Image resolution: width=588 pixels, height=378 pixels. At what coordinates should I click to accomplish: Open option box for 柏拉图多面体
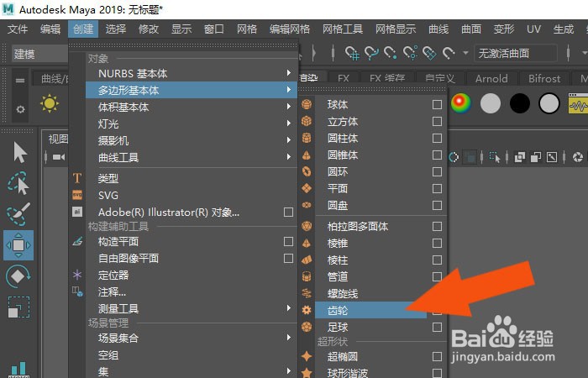point(437,226)
